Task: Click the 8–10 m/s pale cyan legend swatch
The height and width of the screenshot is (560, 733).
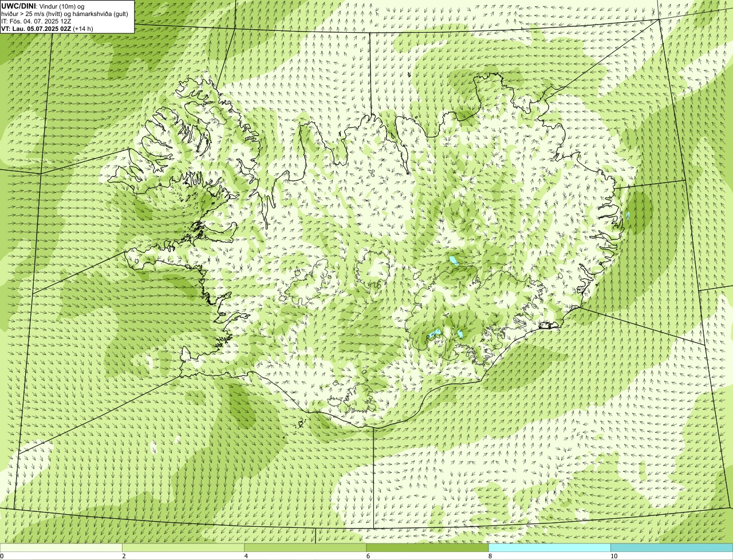Action: coord(549,547)
